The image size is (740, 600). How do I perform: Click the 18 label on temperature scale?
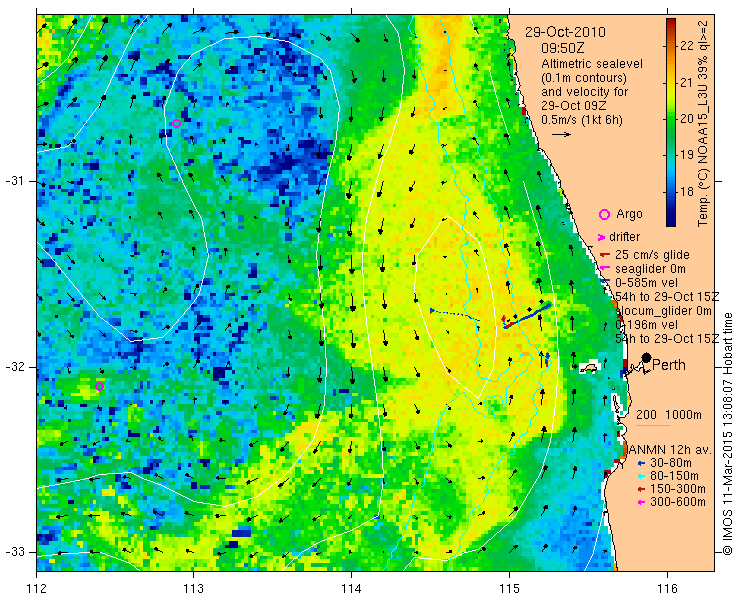[x=687, y=191]
